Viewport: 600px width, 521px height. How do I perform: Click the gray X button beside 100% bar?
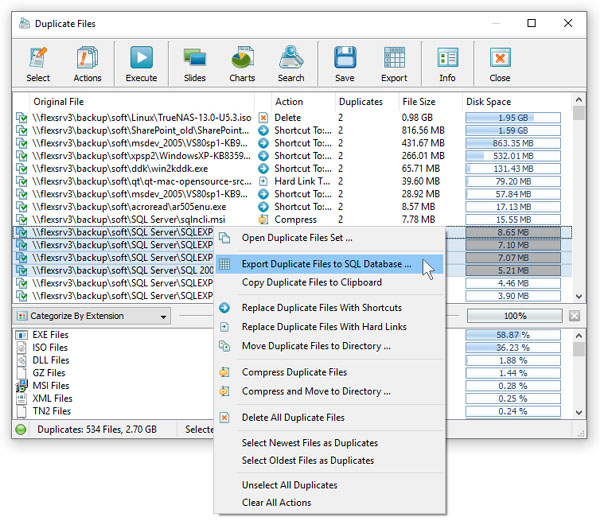click(574, 316)
